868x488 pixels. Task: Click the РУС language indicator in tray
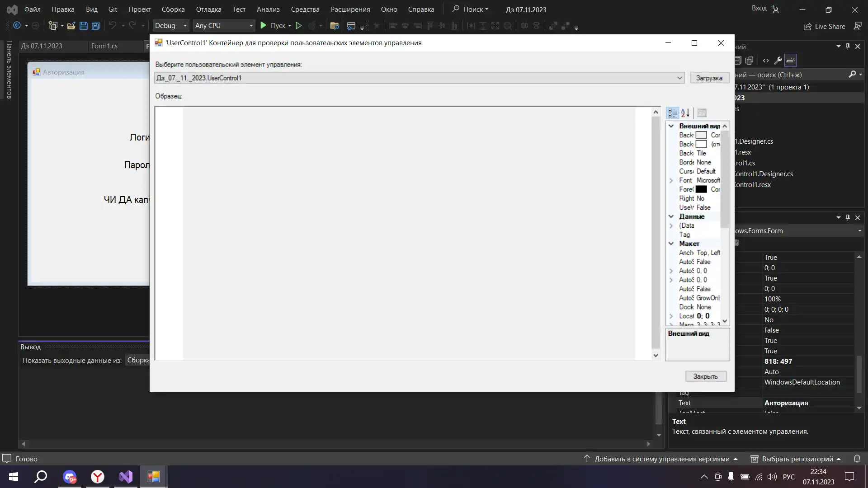tap(789, 477)
